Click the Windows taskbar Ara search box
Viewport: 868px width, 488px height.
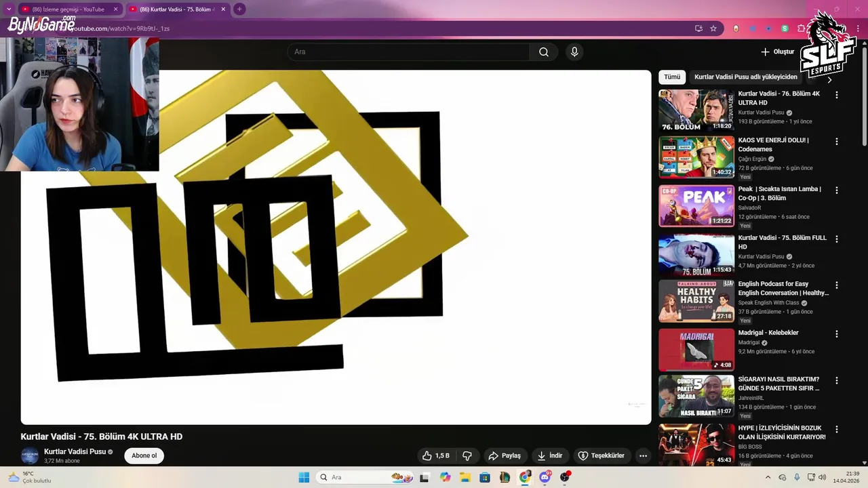[x=365, y=477]
